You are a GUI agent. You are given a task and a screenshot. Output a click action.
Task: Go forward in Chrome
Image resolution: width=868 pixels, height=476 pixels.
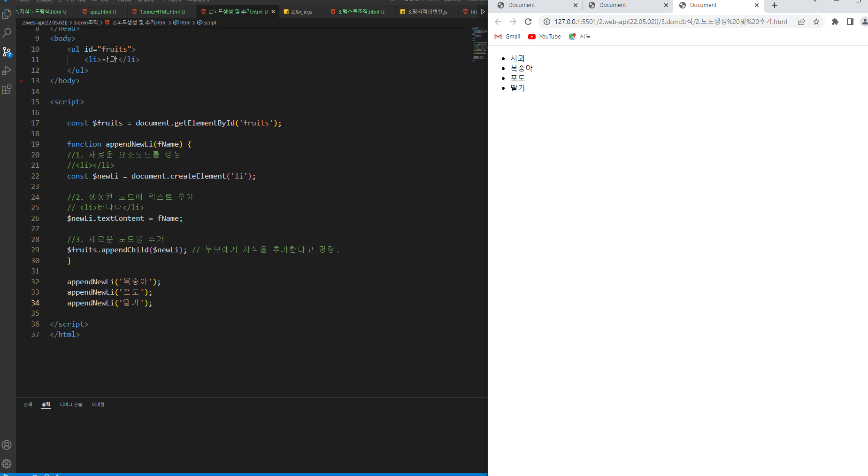click(513, 22)
